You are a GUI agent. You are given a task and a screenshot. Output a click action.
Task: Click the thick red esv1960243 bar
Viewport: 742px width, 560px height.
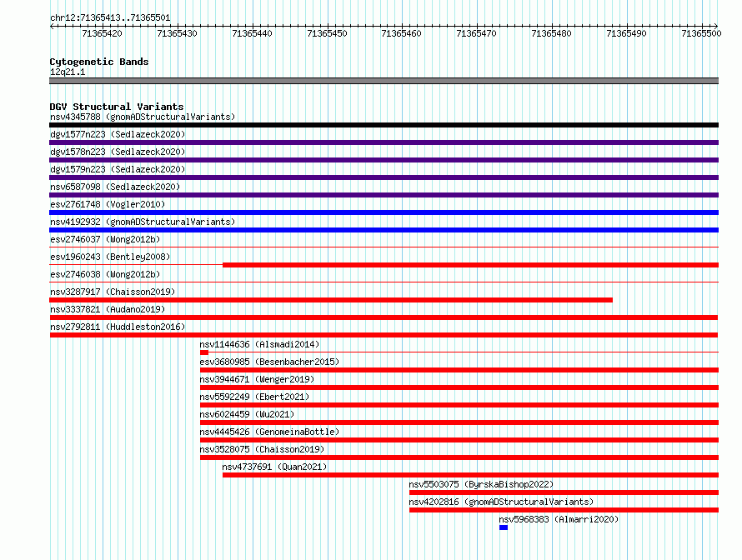(x=471, y=265)
